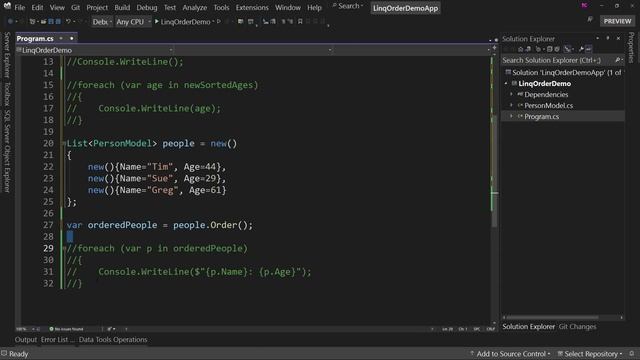This screenshot has width=640, height=360.
Task: Click the feedback icon beside PREVIEW
Action: click(x=590, y=20)
